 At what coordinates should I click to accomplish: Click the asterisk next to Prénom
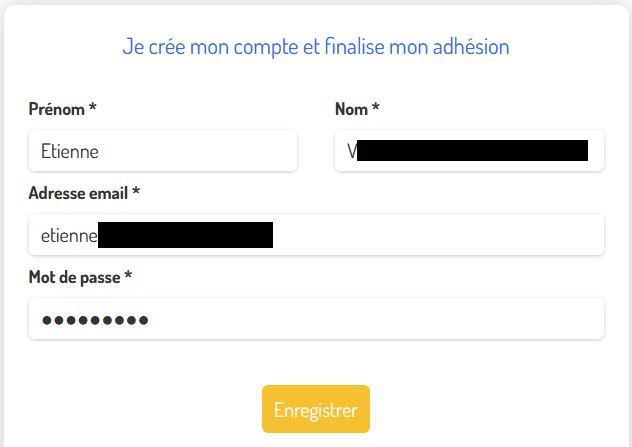click(x=93, y=109)
